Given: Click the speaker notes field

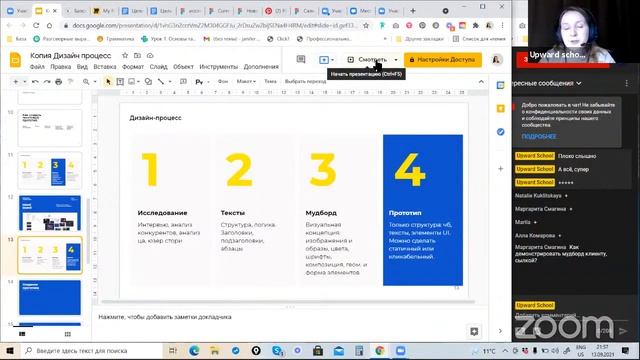Looking at the screenshot, I should pyautogui.click(x=290, y=317).
